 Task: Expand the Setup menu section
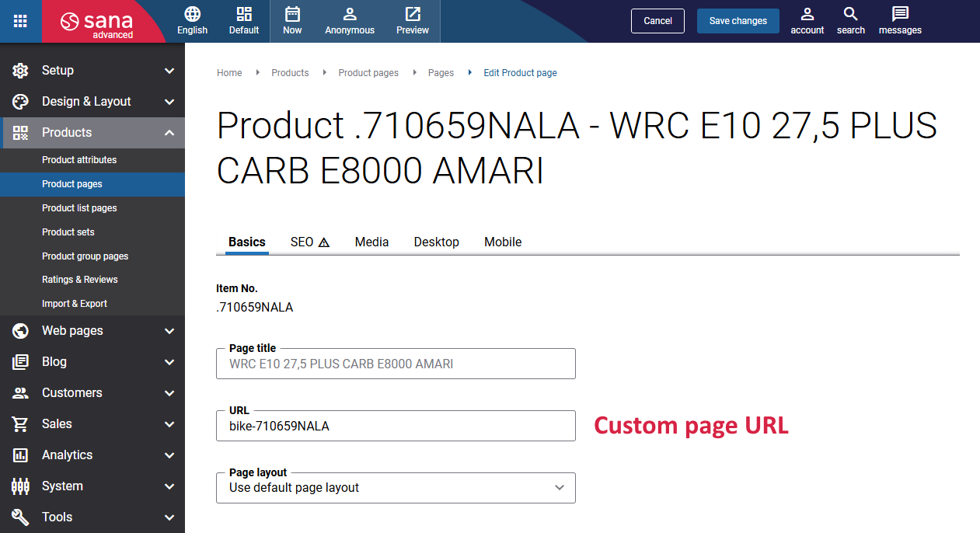tap(92, 71)
